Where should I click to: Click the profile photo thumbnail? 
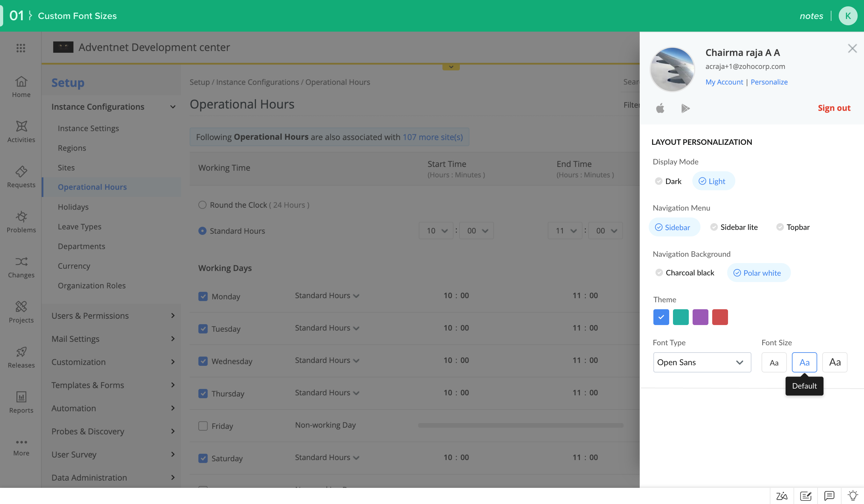[672, 69]
